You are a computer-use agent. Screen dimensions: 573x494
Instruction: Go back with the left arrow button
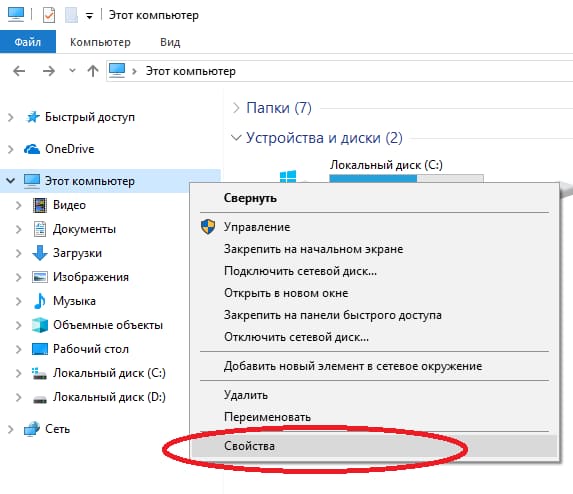coord(19,71)
